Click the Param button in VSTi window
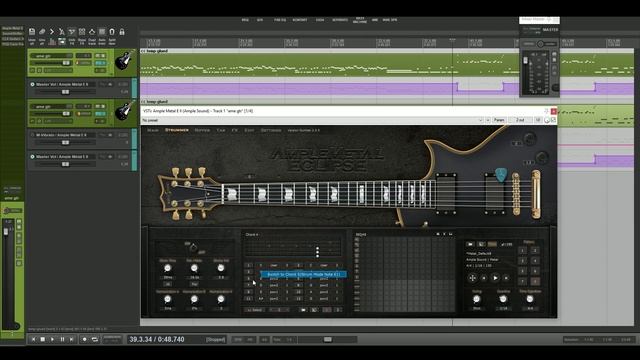The width and height of the screenshot is (640, 360). point(499,120)
